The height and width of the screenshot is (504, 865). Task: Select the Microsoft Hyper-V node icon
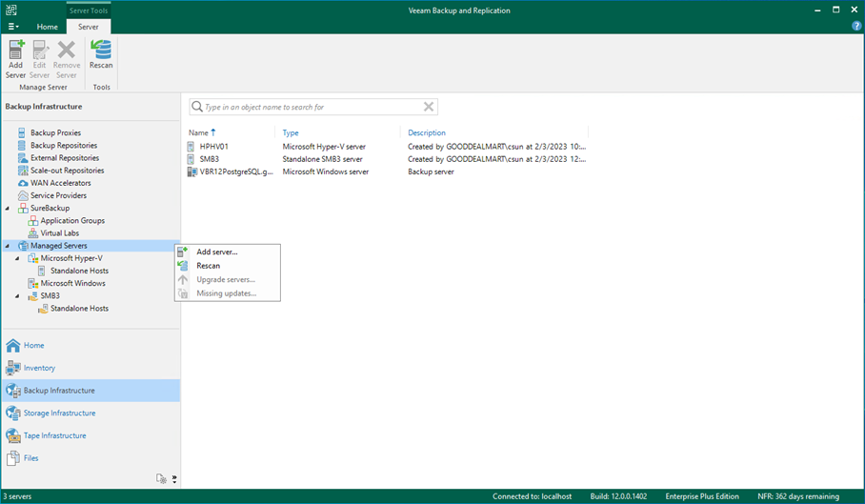pos(33,258)
